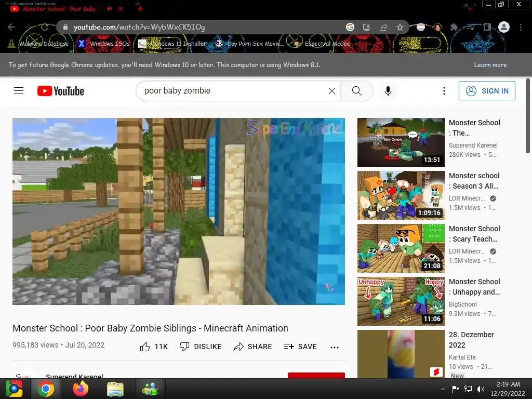Open the Monster School : Unhappy and title
This screenshot has height=399, width=532.
[x=474, y=287]
